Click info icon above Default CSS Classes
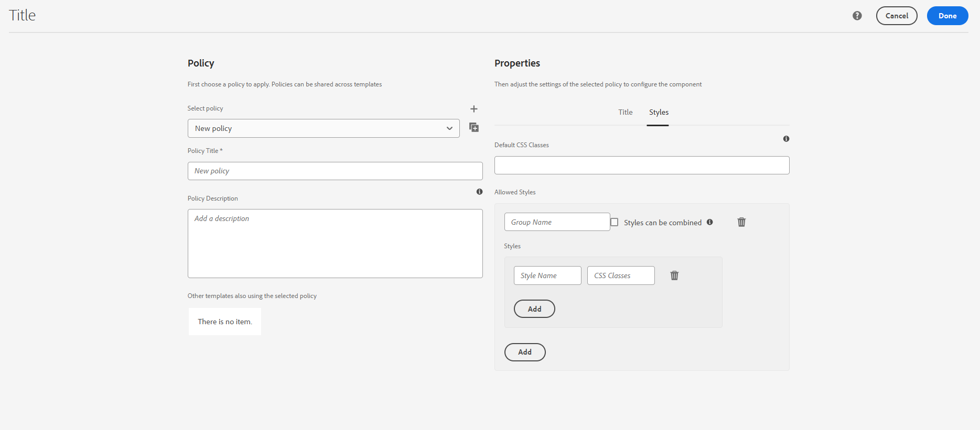This screenshot has width=980, height=430. click(786, 139)
